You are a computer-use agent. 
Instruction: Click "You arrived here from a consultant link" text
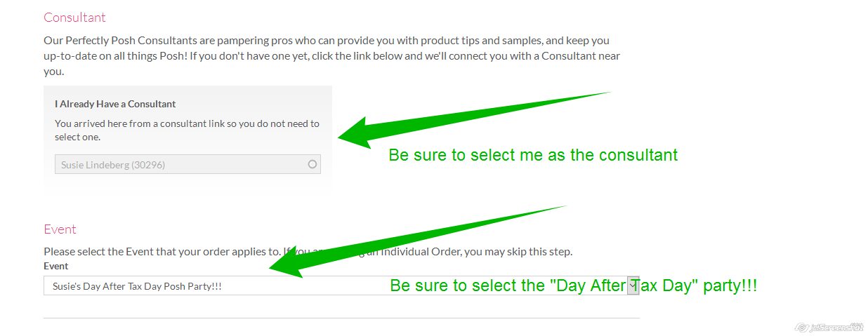(x=187, y=123)
